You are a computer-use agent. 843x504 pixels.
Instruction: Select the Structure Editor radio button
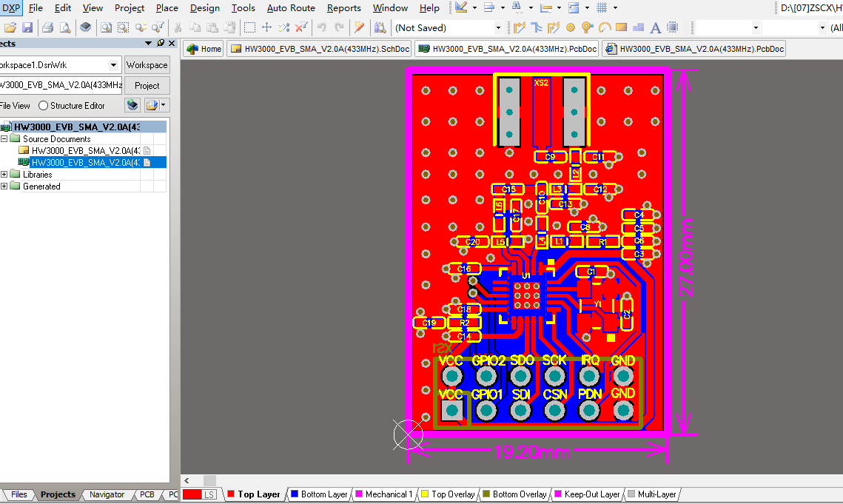click(44, 105)
